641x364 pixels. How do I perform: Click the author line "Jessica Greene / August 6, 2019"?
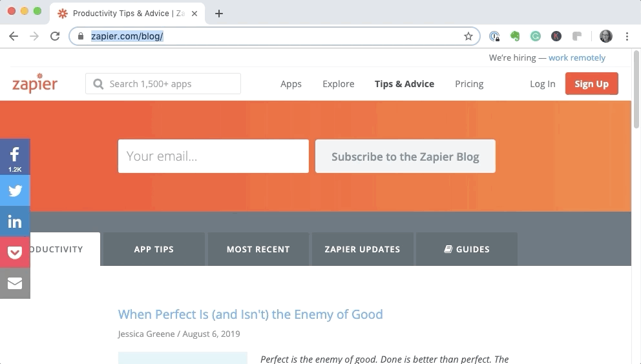click(x=179, y=334)
